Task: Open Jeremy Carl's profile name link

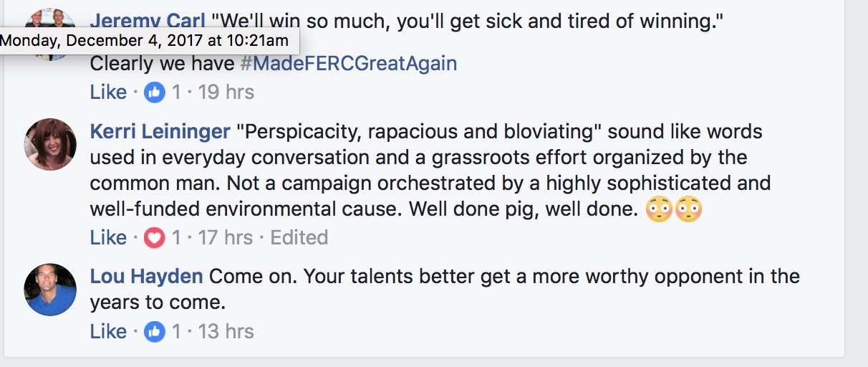Action: point(147,21)
